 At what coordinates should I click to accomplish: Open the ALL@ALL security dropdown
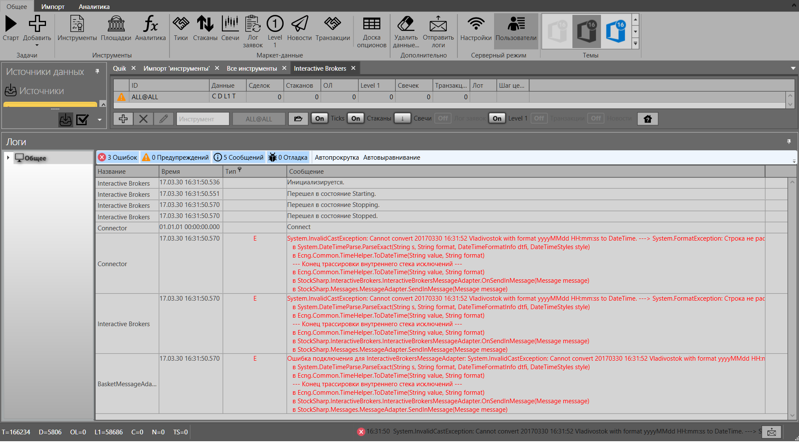259,119
